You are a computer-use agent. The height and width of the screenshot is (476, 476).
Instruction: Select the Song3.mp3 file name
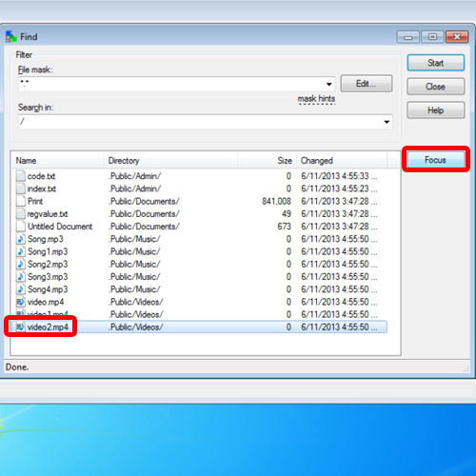48,277
